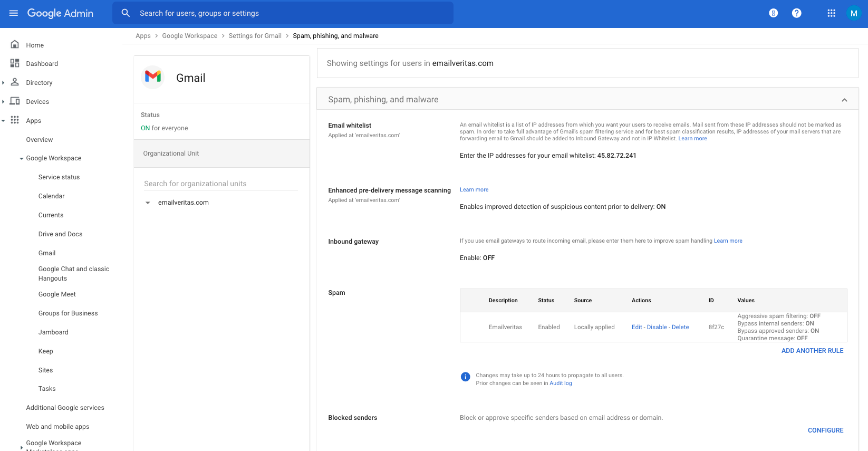868x451 pixels.
Task: Click the Directory person icon
Action: [15, 82]
